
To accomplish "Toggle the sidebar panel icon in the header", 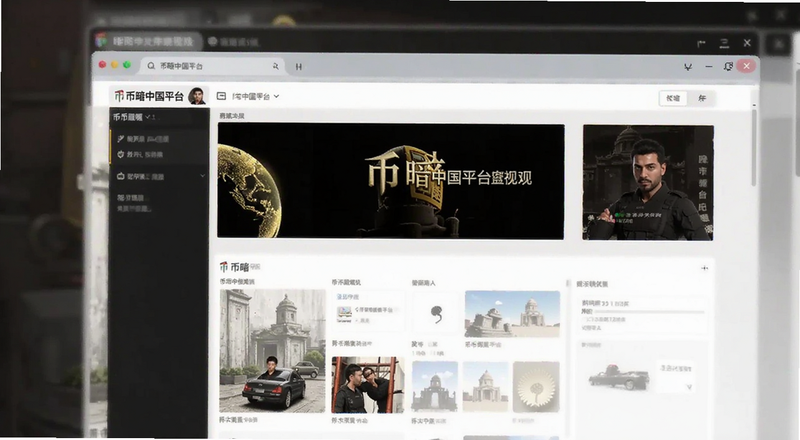I will point(221,96).
